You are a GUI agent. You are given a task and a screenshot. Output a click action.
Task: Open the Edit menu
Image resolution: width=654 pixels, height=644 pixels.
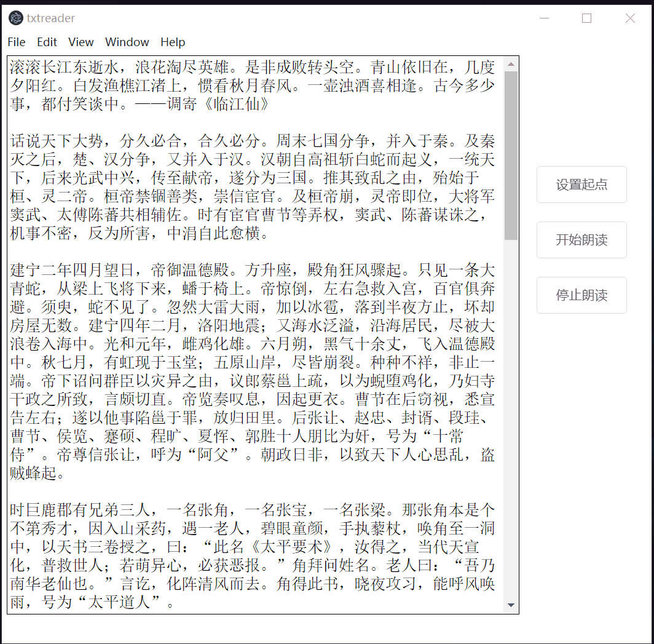coord(47,42)
